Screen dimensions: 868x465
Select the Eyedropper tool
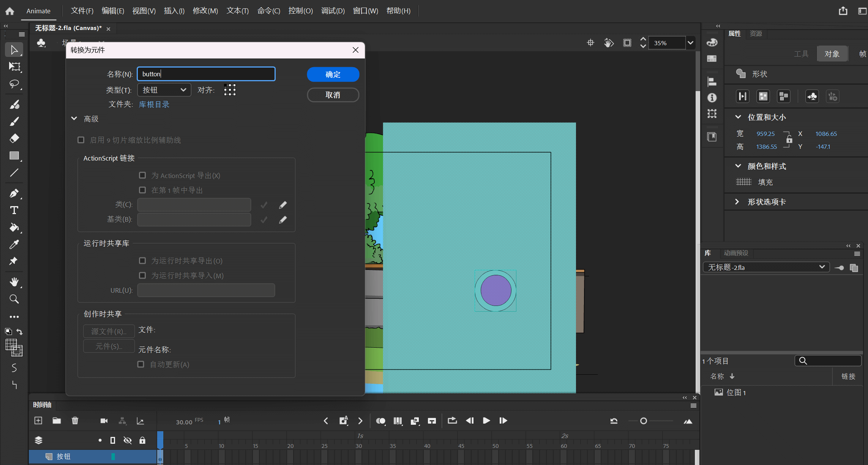click(14, 244)
